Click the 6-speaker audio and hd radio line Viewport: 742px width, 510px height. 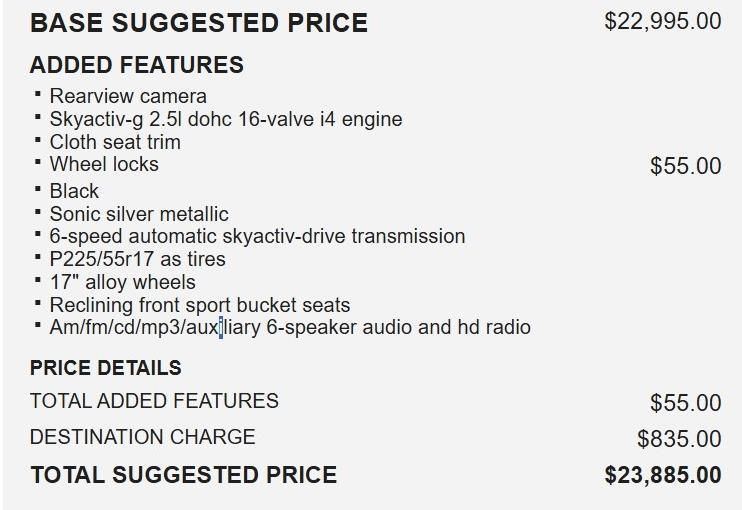290,327
